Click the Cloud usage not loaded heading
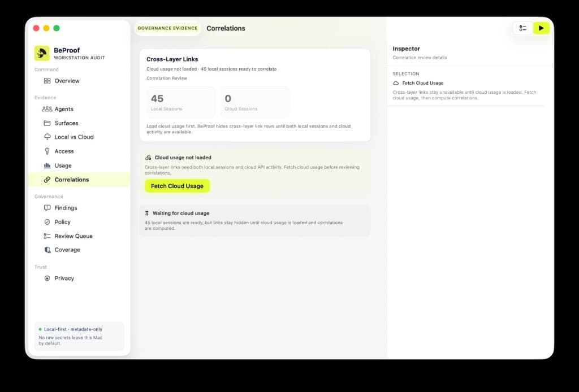579x392 pixels. click(x=183, y=158)
